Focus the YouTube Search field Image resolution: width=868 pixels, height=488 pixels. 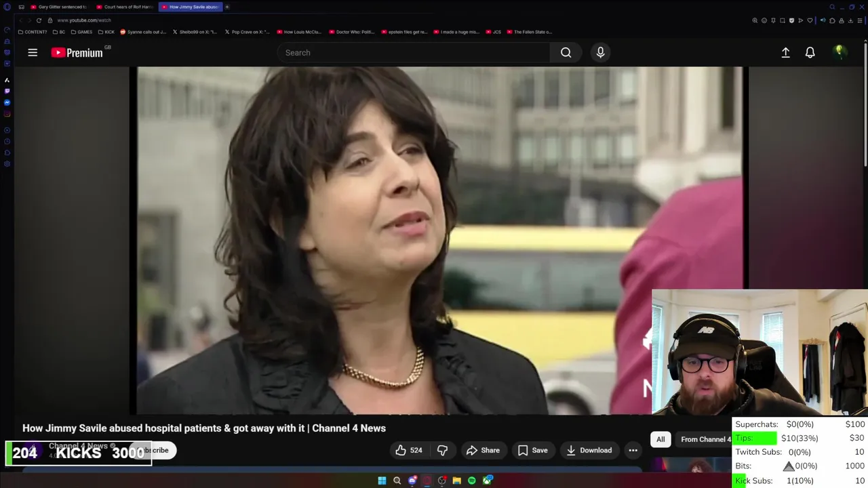click(414, 52)
